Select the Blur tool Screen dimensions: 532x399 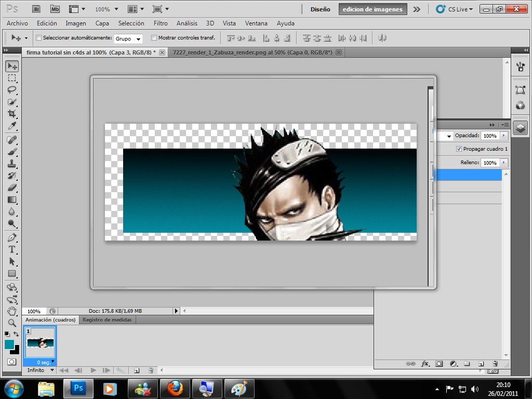click(12, 211)
